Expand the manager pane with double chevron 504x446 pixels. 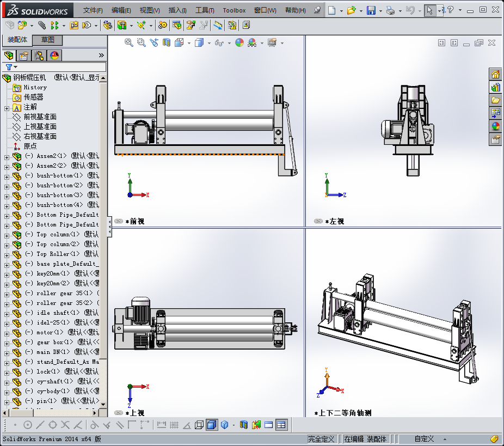pos(101,56)
